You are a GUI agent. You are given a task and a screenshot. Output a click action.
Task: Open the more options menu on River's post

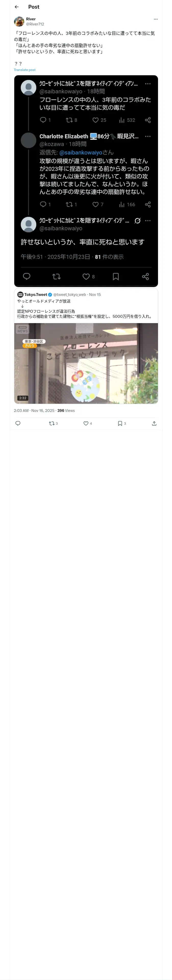click(156, 19)
